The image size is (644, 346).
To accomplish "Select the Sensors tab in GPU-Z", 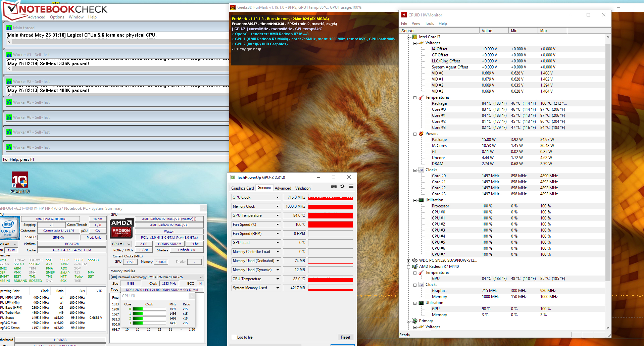I will pyautogui.click(x=264, y=188).
